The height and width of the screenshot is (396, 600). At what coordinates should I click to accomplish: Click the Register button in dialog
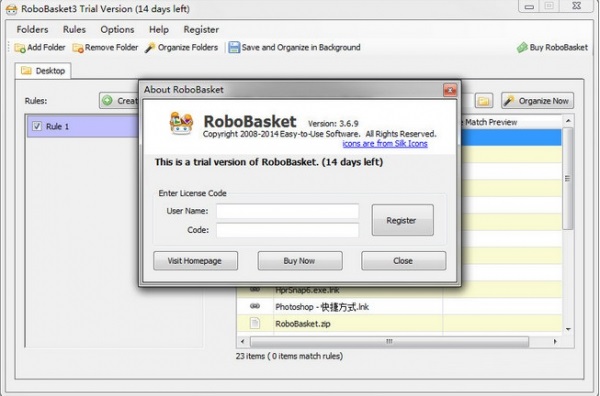tap(403, 220)
